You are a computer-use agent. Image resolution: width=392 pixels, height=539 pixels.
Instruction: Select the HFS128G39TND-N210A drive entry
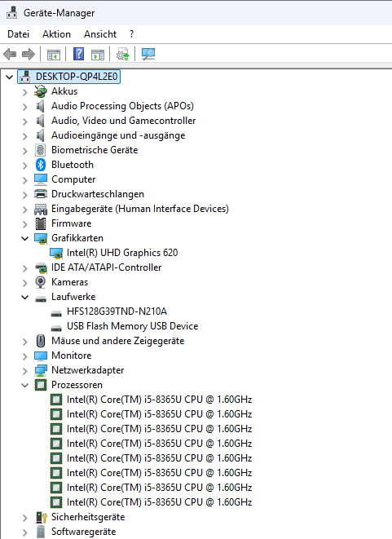[117, 311]
